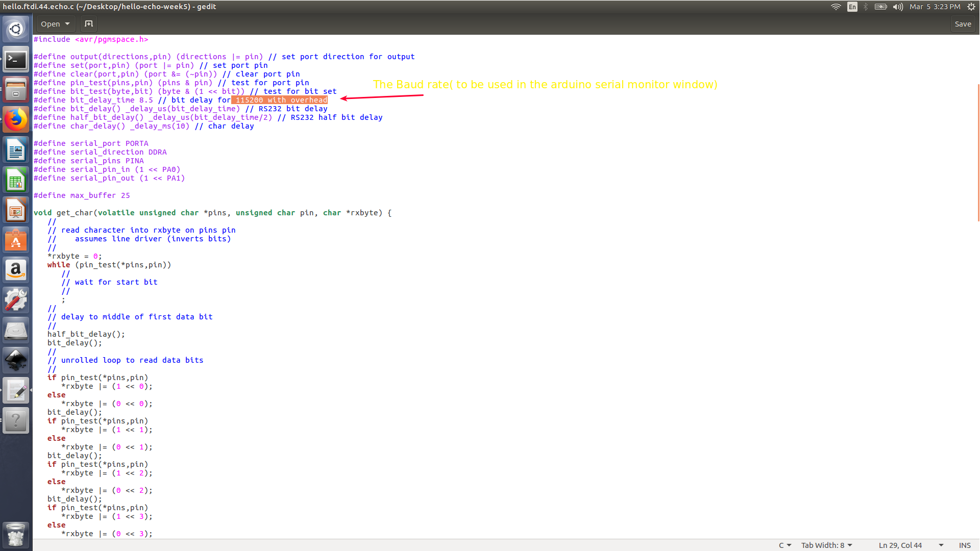The image size is (980, 551).
Task: Click the new document icon in toolbar
Action: point(88,24)
